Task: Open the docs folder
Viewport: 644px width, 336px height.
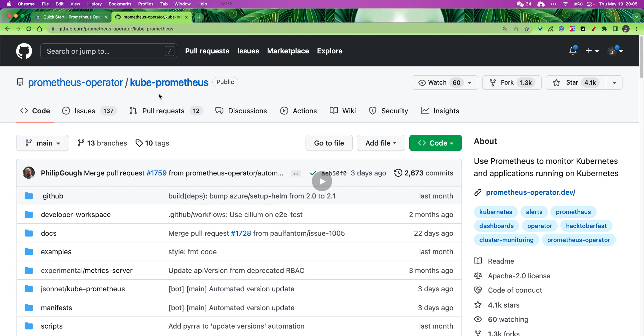Action: (x=49, y=233)
